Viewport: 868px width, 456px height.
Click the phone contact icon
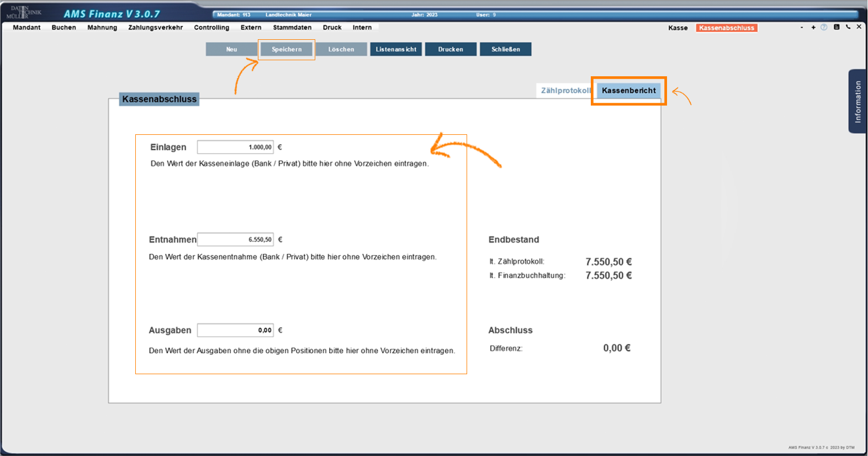(x=848, y=27)
